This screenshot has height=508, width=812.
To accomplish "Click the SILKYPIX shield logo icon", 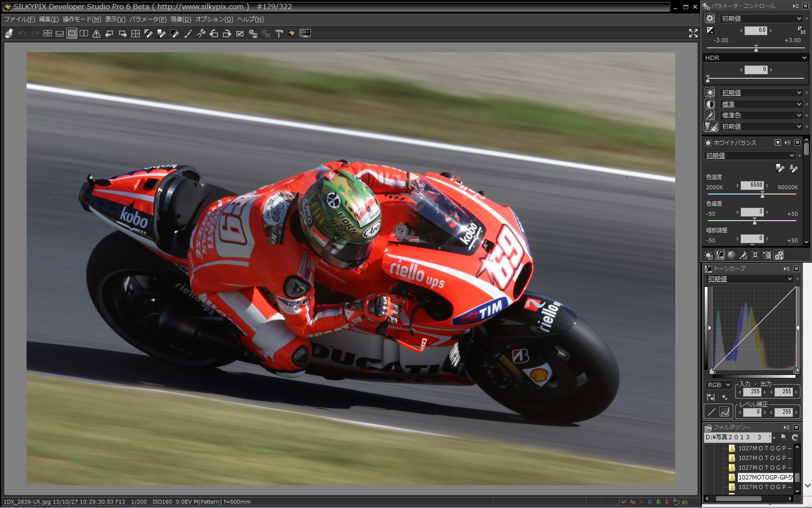I will (291, 33).
